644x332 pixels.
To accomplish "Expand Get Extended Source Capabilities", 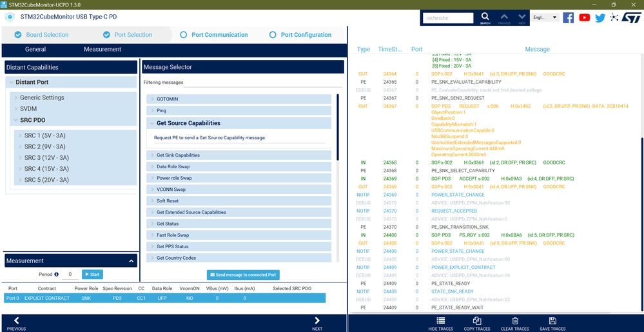I will (x=239, y=212).
